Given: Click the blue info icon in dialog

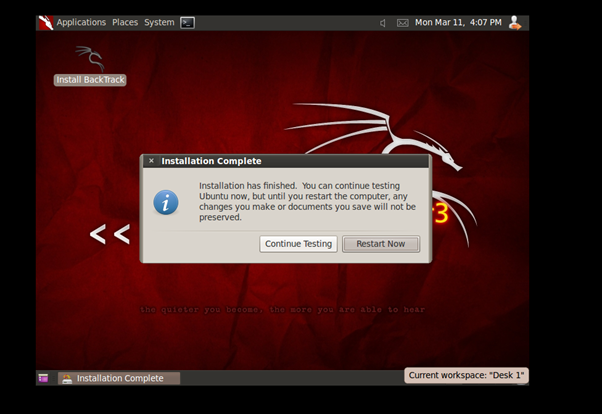Looking at the screenshot, I should pyautogui.click(x=166, y=202).
